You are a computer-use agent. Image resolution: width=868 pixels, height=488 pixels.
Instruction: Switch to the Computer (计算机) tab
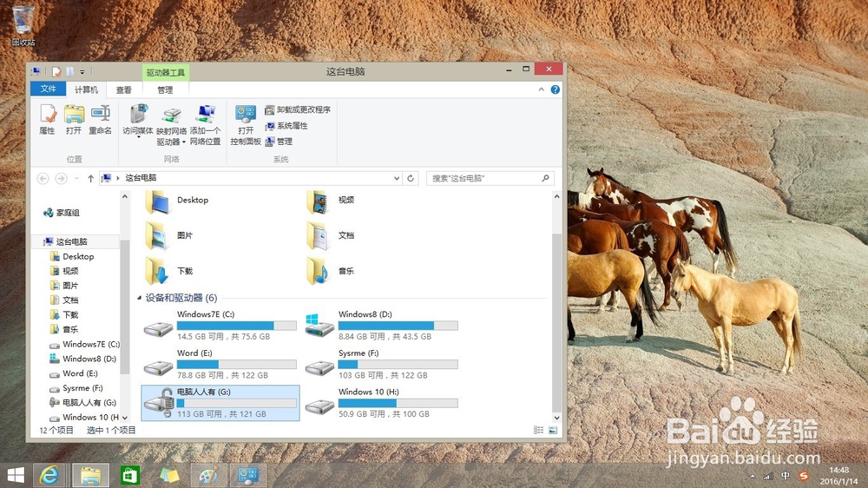point(86,89)
